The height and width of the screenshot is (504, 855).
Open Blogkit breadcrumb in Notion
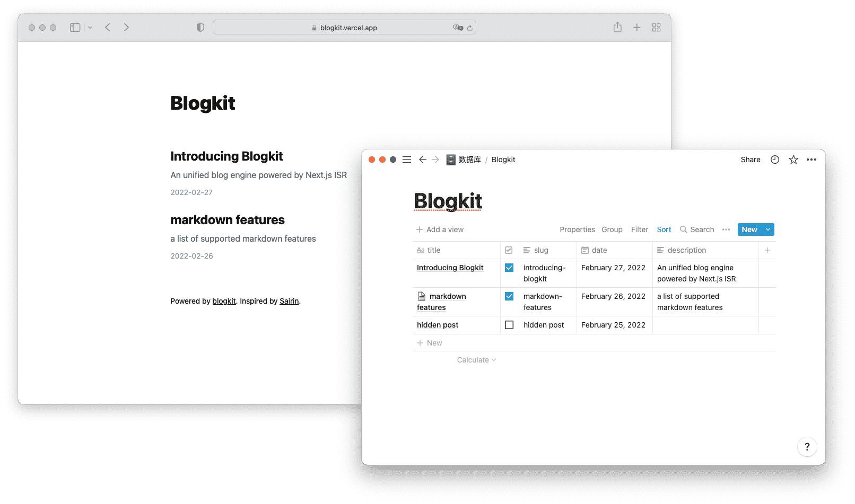click(503, 160)
